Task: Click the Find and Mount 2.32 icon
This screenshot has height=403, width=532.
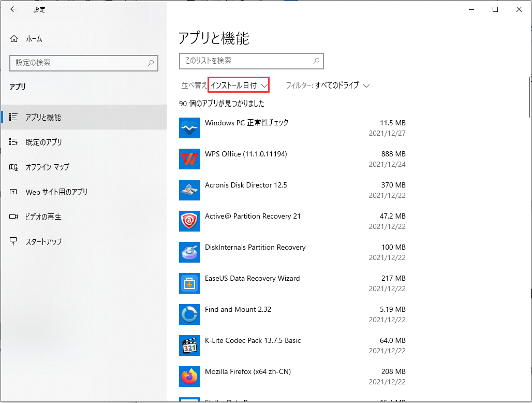Action: pos(189,314)
